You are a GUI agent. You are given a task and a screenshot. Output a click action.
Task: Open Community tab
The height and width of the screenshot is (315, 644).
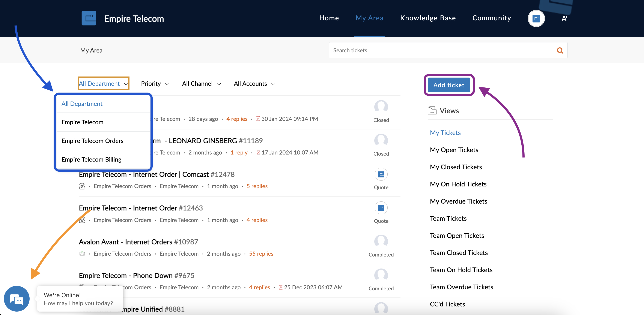click(x=492, y=18)
